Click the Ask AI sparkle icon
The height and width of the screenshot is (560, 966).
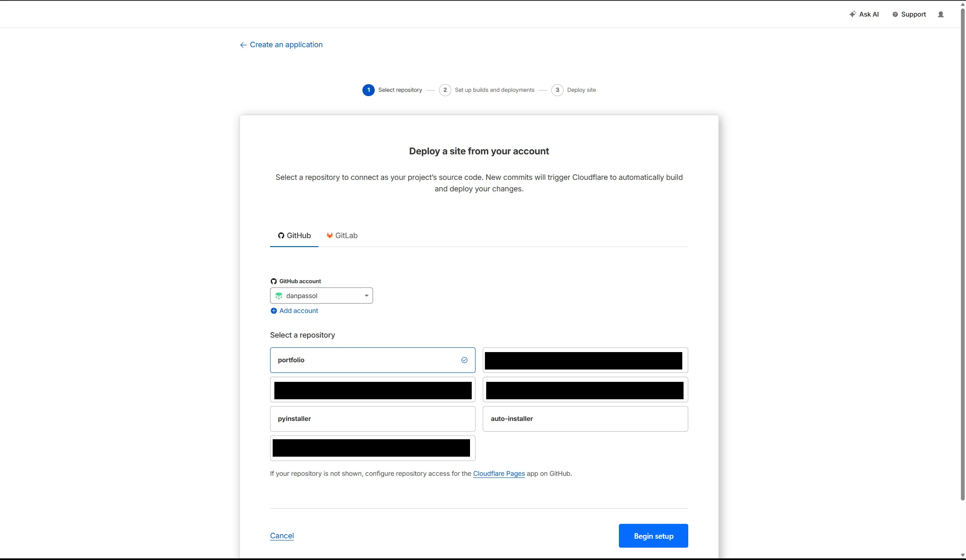(x=852, y=14)
